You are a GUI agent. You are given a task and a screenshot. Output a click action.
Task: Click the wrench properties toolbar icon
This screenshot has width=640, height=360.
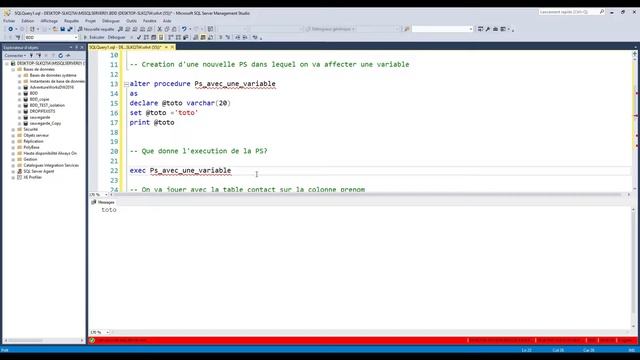tap(488, 29)
